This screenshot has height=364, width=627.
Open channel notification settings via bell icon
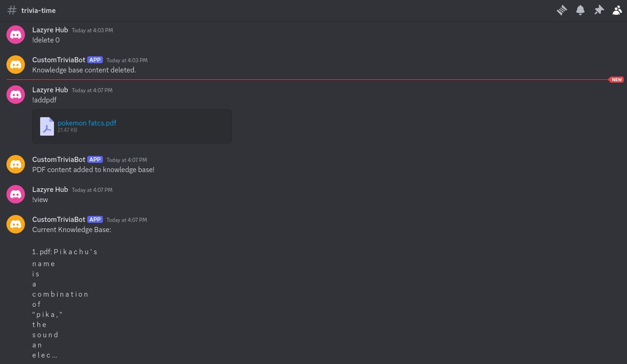pyautogui.click(x=580, y=10)
